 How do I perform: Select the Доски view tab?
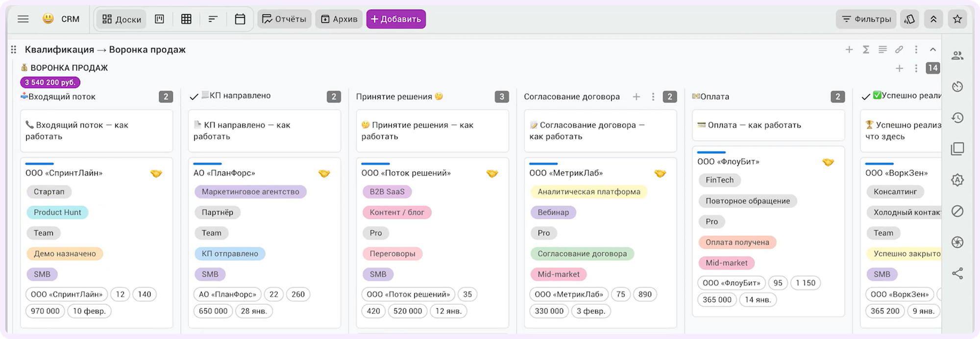[122, 19]
